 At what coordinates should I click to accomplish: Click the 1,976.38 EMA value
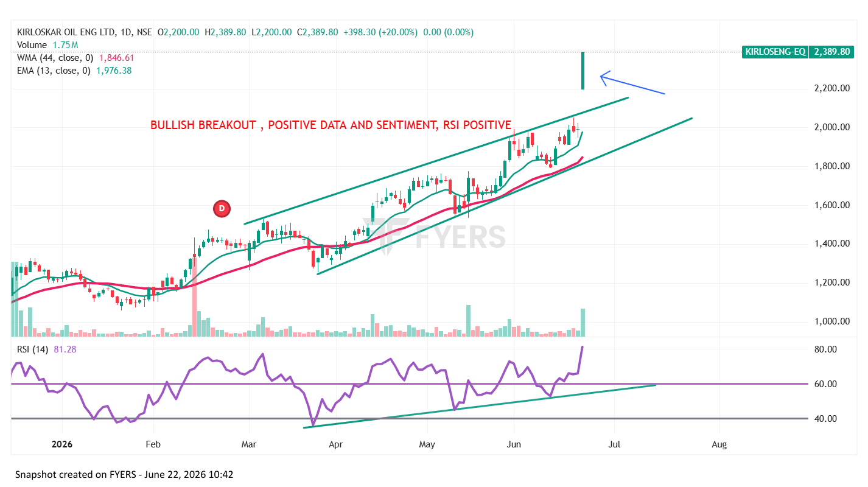(113, 71)
